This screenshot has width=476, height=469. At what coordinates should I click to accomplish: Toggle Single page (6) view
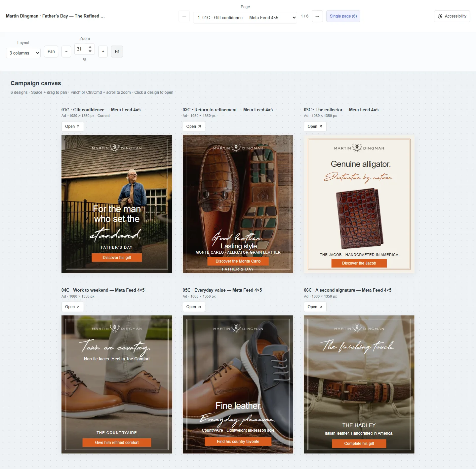pyautogui.click(x=343, y=16)
